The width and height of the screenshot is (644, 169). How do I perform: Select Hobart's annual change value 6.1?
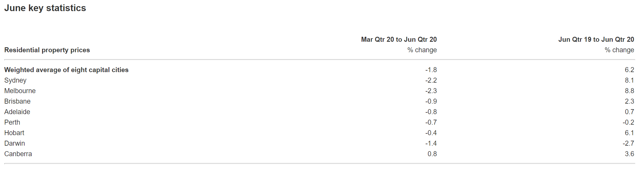[629, 133]
